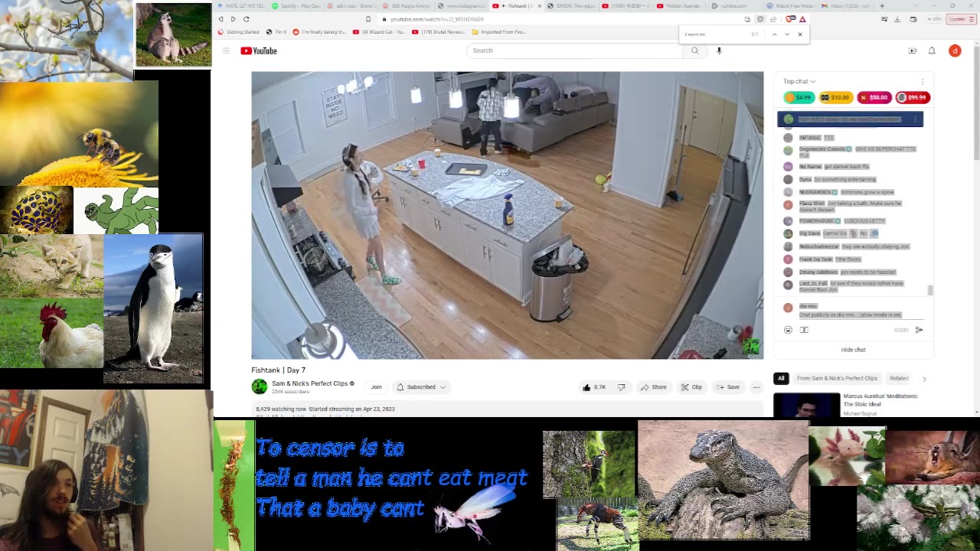Send the chat message arrow
The height and width of the screenshot is (551, 980).
point(919,330)
